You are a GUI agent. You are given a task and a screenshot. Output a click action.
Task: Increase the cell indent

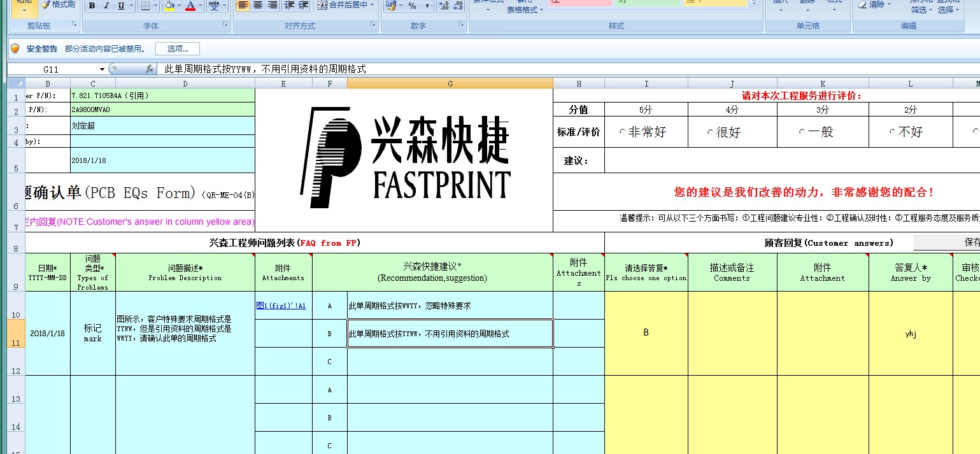(304, 5)
